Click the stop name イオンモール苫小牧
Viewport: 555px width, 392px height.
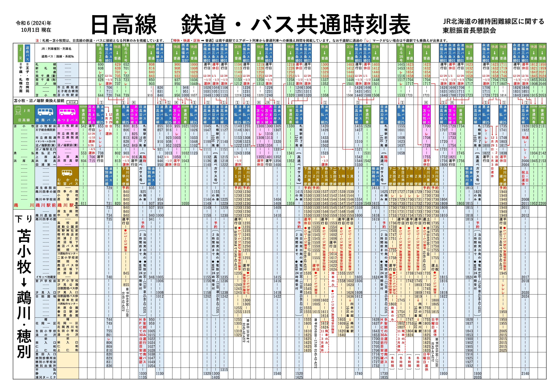point(45,142)
